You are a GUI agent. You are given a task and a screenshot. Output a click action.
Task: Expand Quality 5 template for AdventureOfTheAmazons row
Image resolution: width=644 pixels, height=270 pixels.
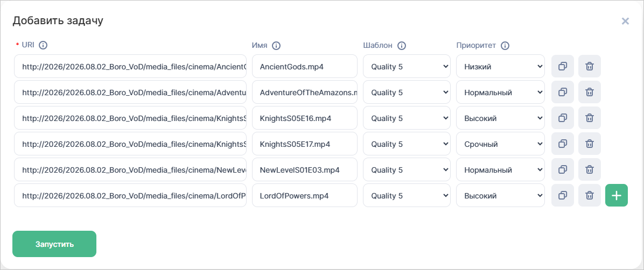[407, 92]
